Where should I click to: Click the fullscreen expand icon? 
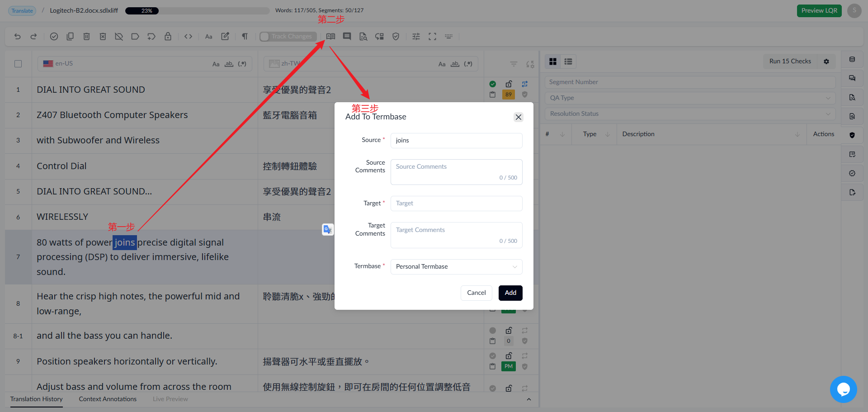pyautogui.click(x=432, y=37)
